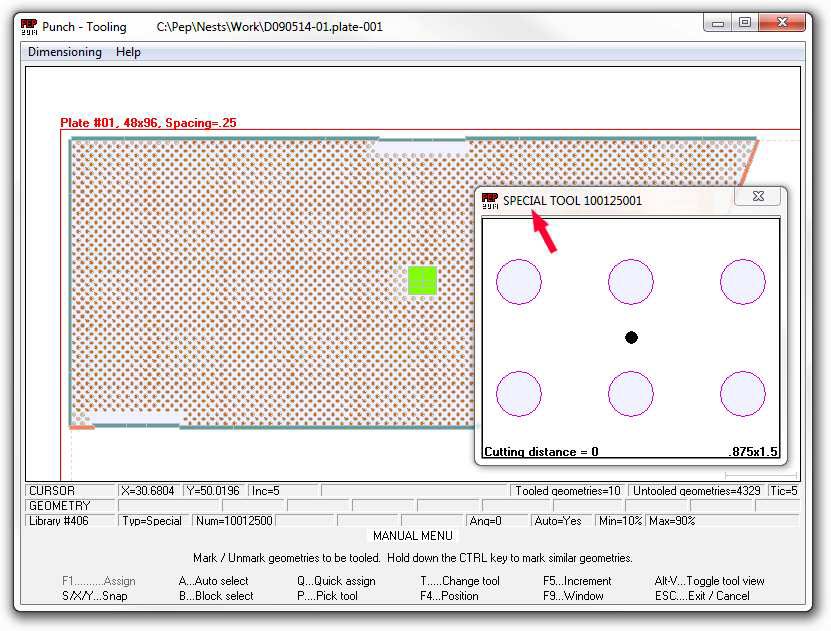Choose the Auto select command
The width and height of the screenshot is (831, 631).
[215, 581]
